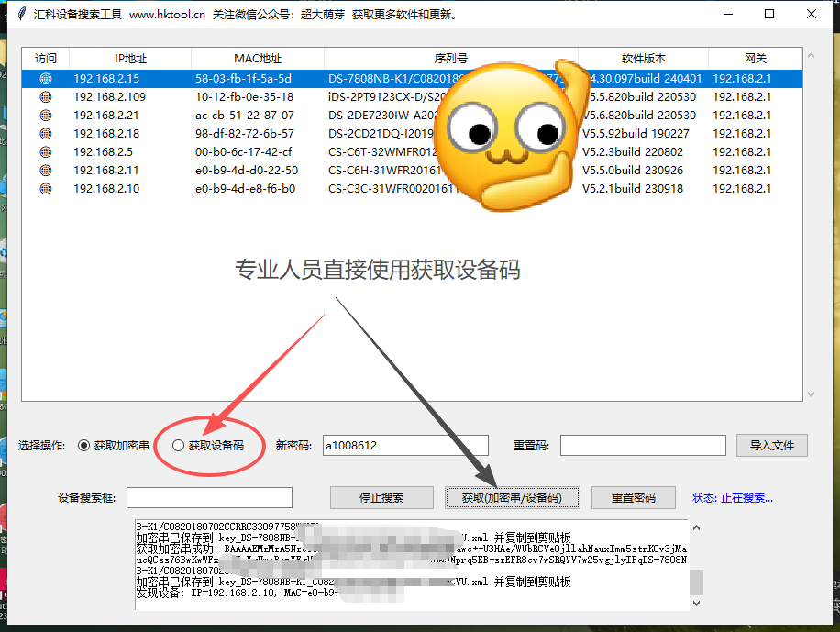Click the 重置密码 button

pyautogui.click(x=632, y=497)
